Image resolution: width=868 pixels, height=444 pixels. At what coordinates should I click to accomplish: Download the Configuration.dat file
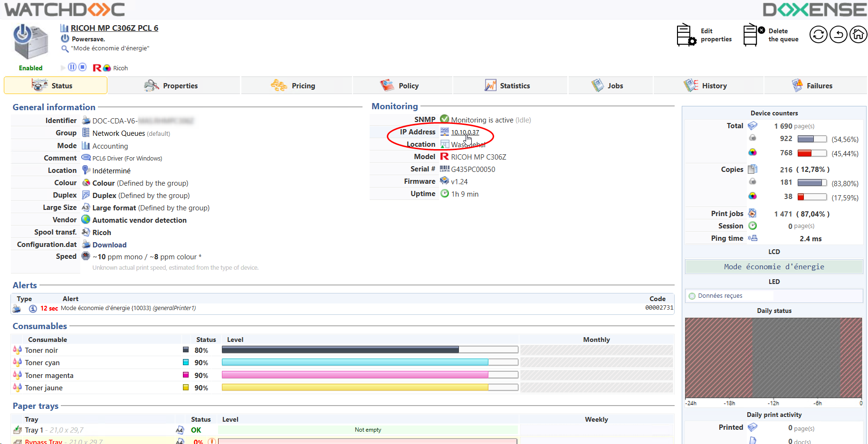pos(109,245)
